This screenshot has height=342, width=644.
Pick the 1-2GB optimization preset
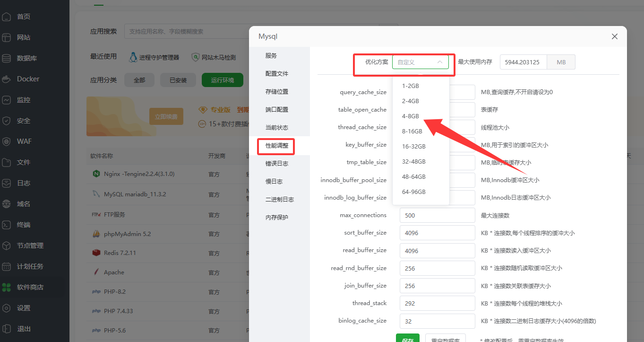410,86
